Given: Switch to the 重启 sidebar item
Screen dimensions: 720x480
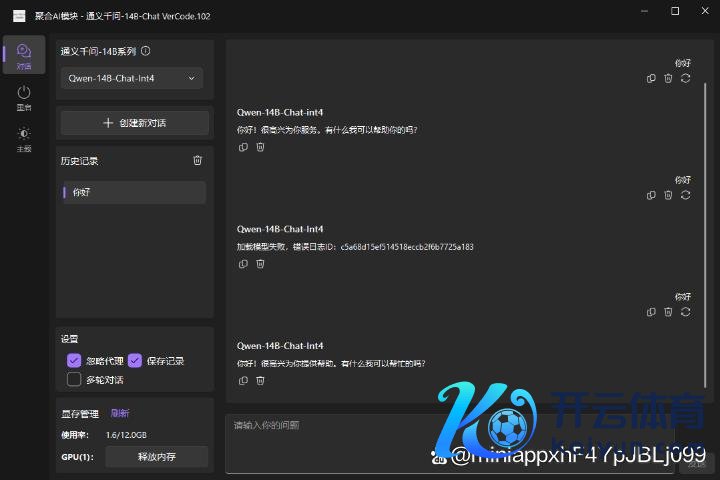Looking at the screenshot, I should click(24, 97).
